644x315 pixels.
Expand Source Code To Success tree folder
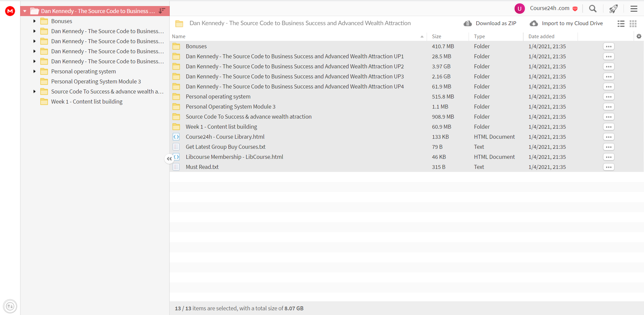coord(34,91)
